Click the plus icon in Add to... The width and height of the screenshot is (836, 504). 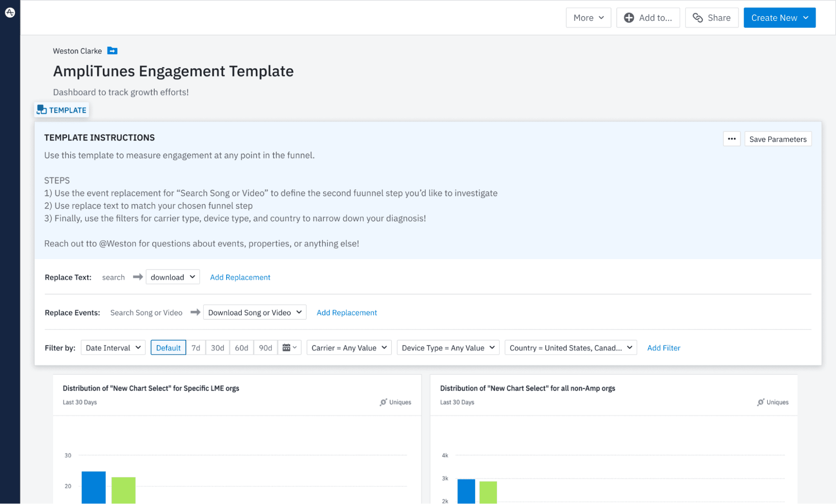tap(629, 18)
